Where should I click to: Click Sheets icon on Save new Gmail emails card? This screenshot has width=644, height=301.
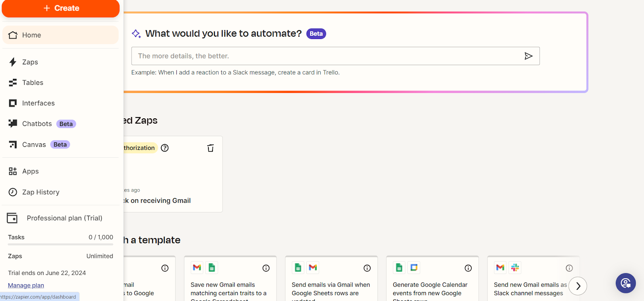tap(212, 268)
